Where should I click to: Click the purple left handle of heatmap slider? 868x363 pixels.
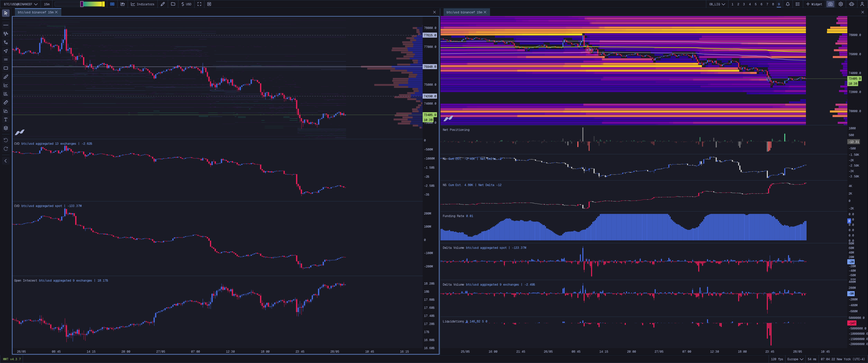click(82, 4)
